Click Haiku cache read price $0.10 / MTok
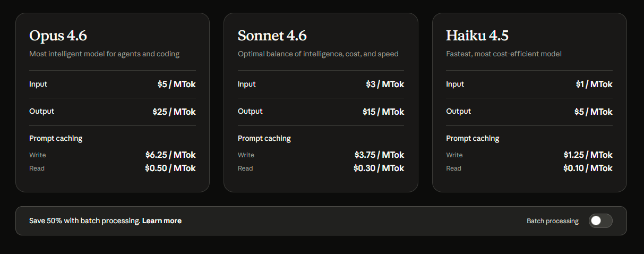The width and height of the screenshot is (644, 254). tap(588, 168)
